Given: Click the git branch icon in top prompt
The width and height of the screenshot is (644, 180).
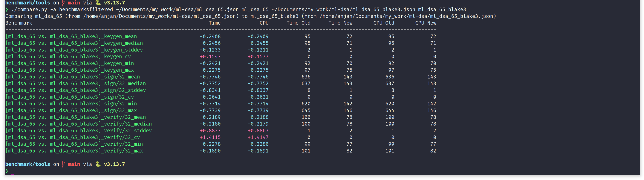Looking at the screenshot, I should 63,3.
